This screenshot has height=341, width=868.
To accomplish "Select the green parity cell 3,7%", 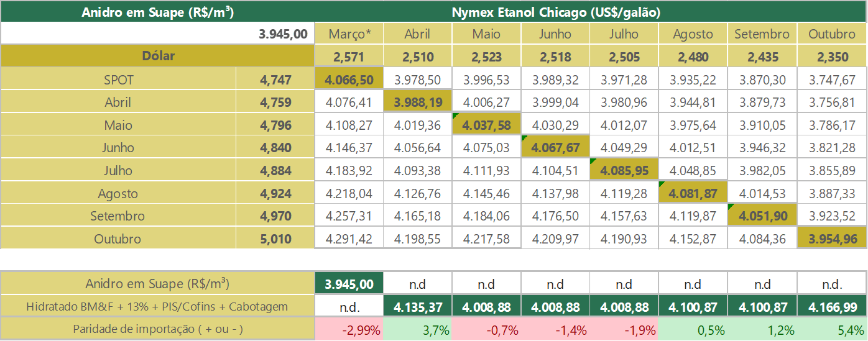I will 418,330.
